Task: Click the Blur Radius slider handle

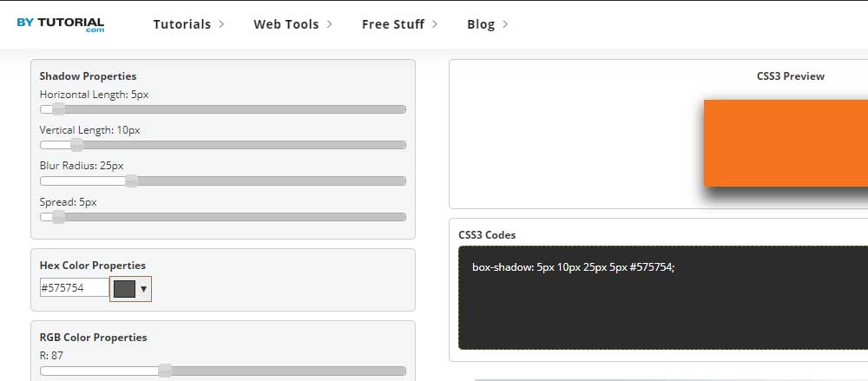Action: [131, 181]
